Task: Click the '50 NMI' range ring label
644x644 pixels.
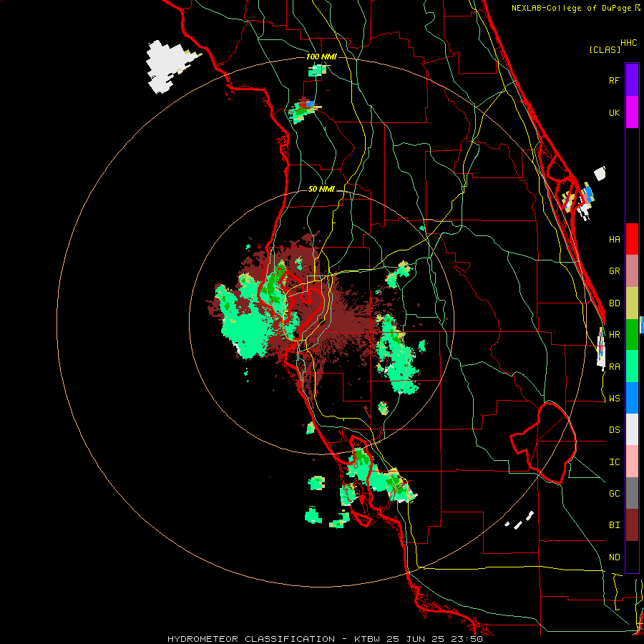Action: (321, 189)
